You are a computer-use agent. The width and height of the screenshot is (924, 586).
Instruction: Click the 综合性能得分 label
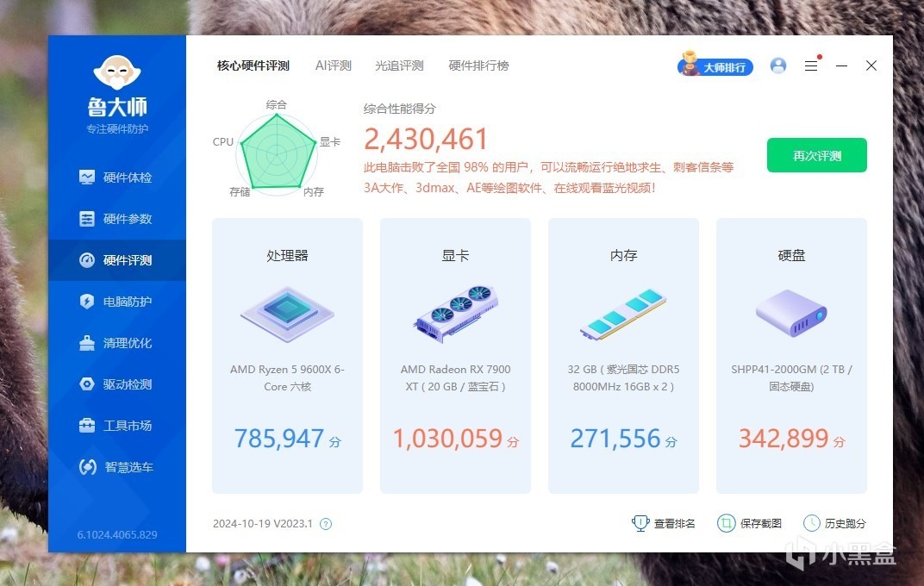[x=400, y=109]
